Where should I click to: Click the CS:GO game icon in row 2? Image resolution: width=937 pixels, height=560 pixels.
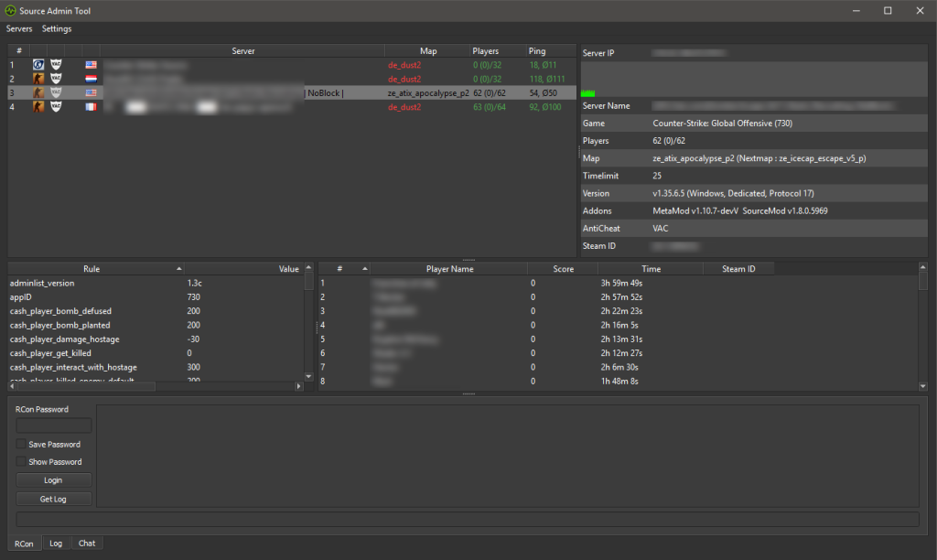point(38,79)
